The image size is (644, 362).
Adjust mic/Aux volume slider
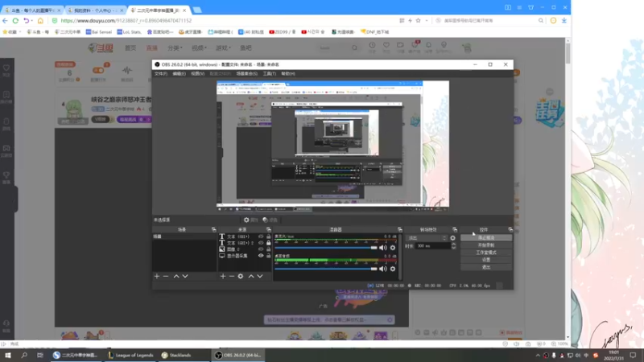(326, 248)
